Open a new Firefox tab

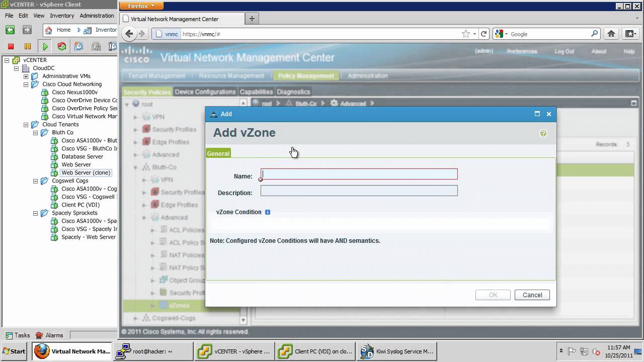point(252,19)
